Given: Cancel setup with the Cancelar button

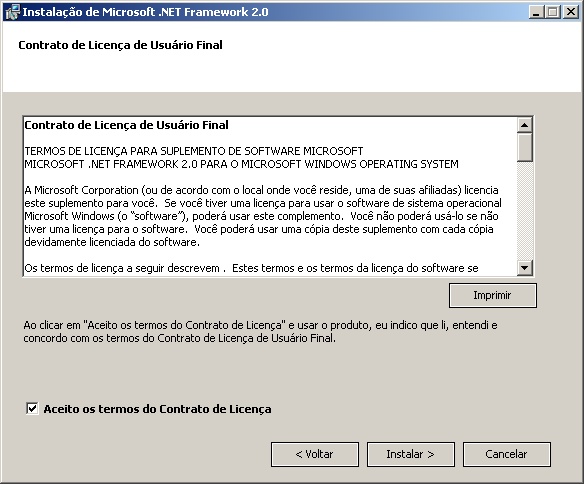Looking at the screenshot, I should click(507, 454).
